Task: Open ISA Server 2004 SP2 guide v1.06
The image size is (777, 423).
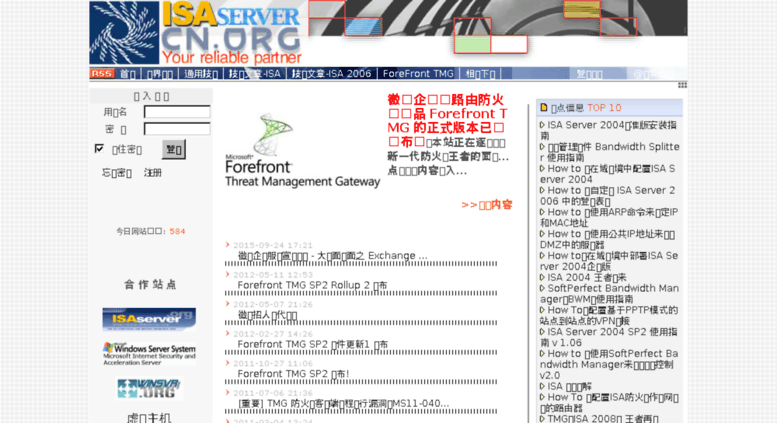Action: (x=609, y=337)
